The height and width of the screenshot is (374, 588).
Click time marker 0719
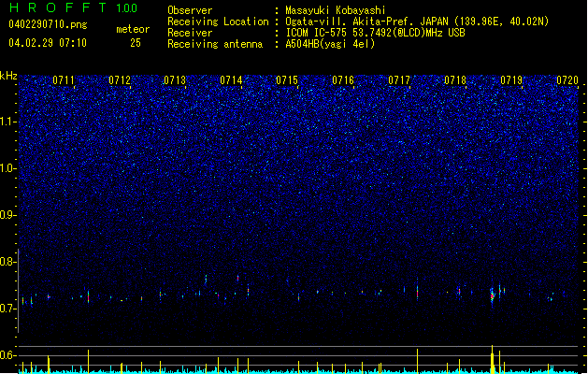coord(511,80)
